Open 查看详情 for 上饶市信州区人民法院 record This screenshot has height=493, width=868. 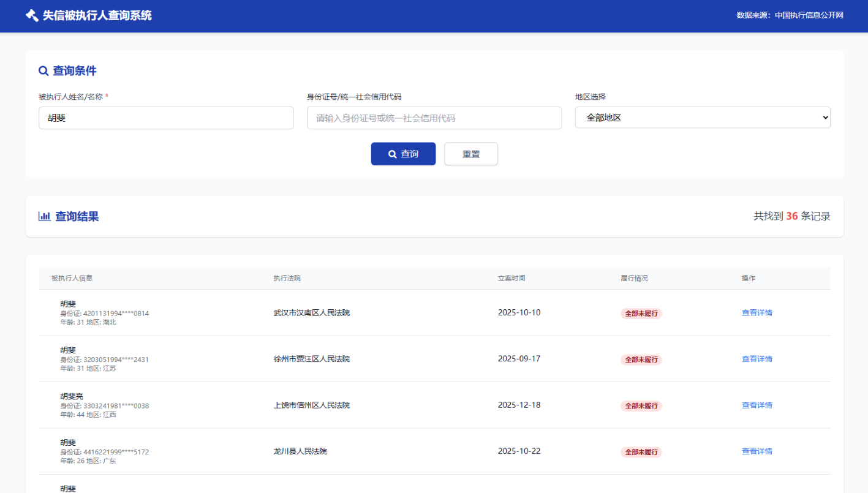point(757,405)
